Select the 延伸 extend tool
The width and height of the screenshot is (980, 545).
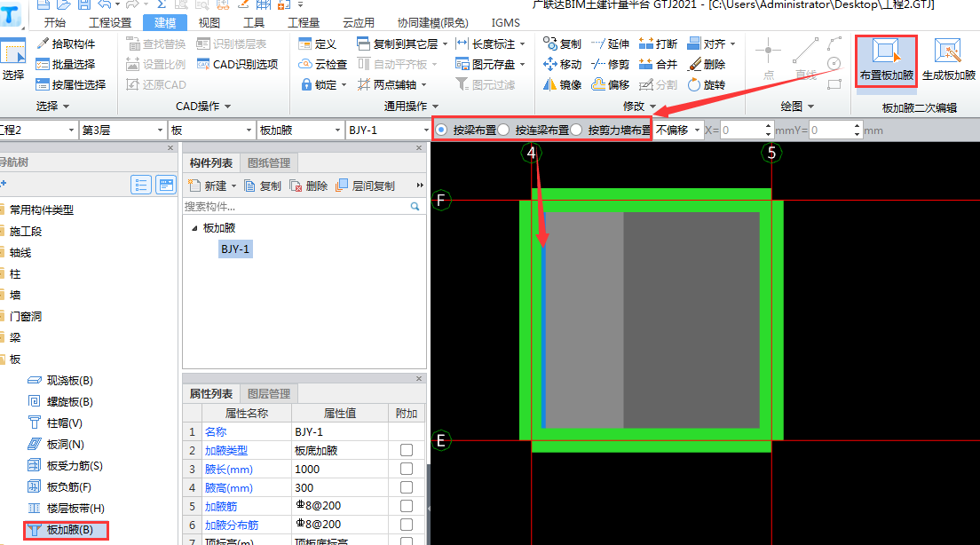click(610, 43)
